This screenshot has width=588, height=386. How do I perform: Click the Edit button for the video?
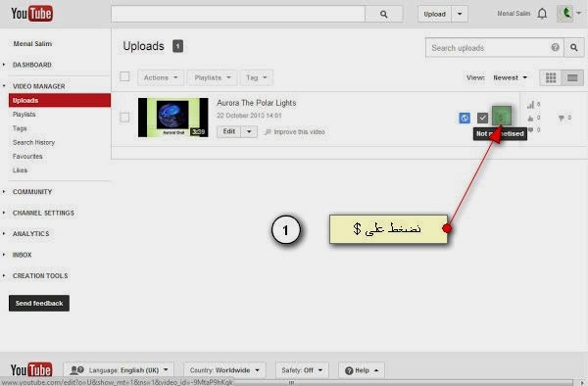pyautogui.click(x=228, y=131)
